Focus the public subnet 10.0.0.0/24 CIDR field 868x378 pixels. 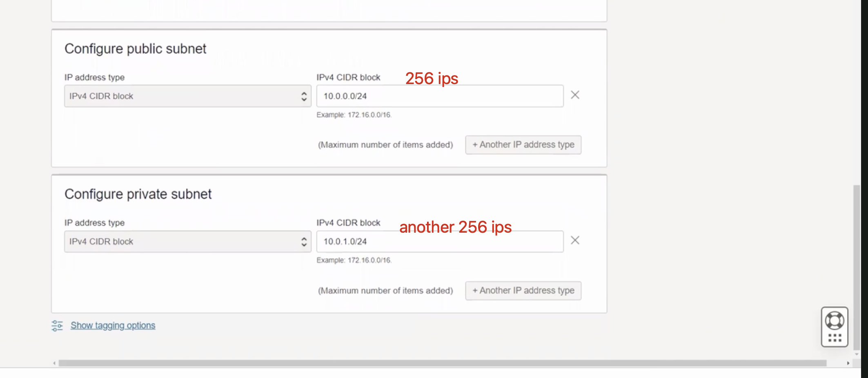(439, 96)
